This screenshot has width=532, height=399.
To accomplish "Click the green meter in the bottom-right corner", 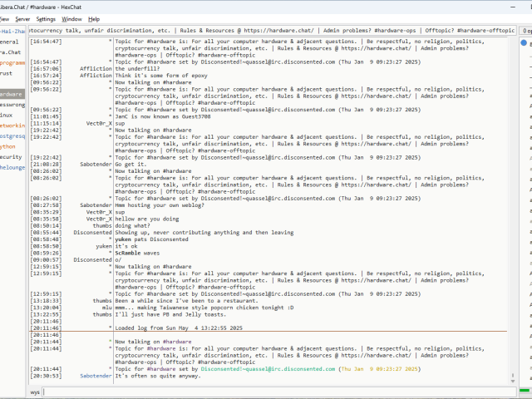I will 526,392.
